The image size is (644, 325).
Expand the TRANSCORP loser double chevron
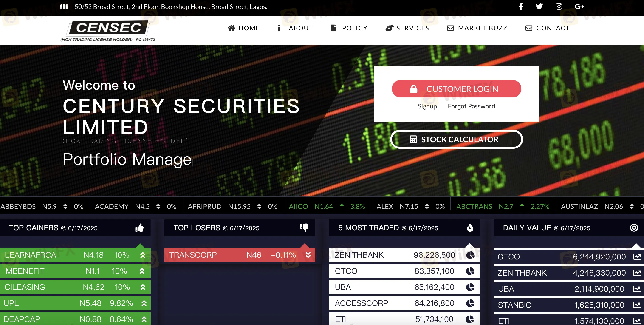pos(308,255)
